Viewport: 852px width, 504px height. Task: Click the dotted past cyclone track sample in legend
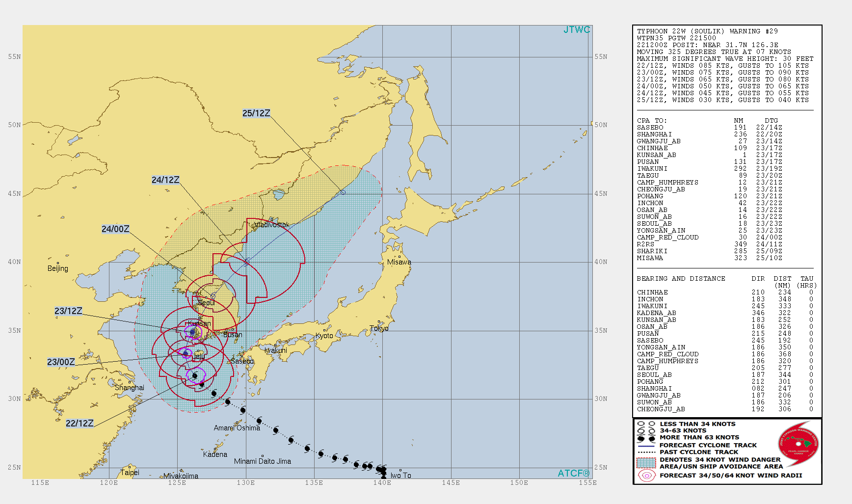[x=646, y=452]
